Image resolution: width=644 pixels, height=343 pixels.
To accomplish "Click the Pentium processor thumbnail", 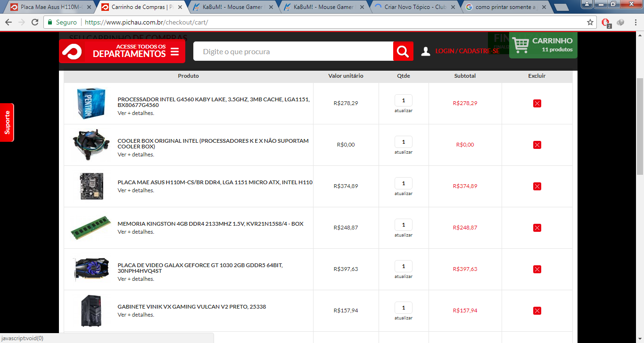I will tap(91, 103).
